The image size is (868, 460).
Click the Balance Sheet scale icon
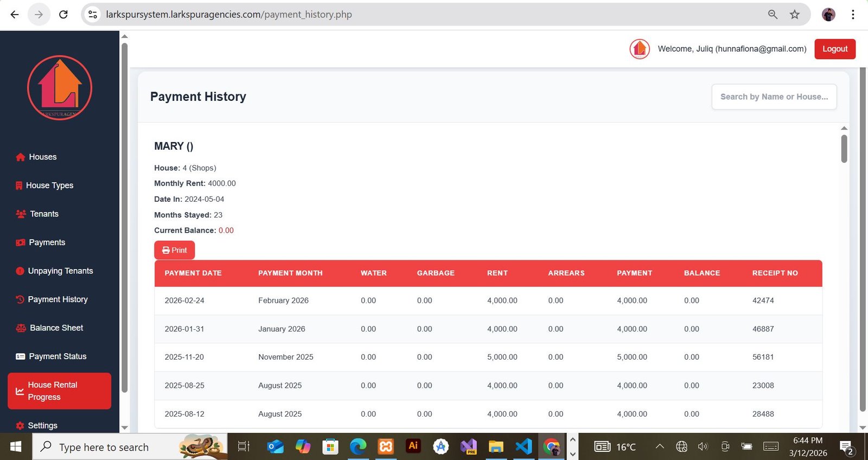[21, 328]
